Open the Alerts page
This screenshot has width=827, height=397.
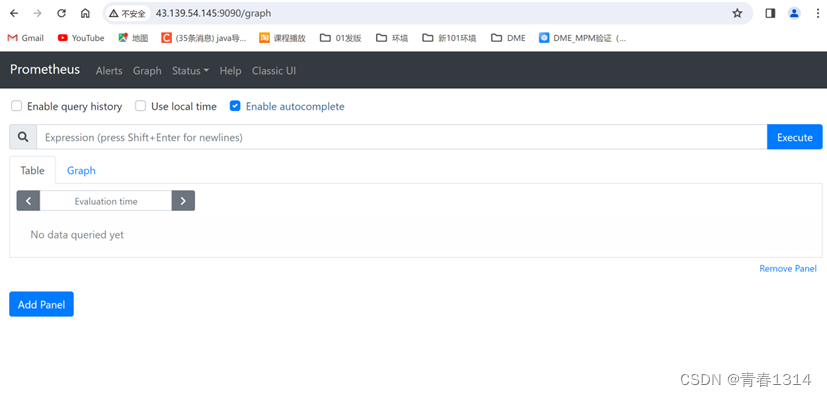(109, 71)
